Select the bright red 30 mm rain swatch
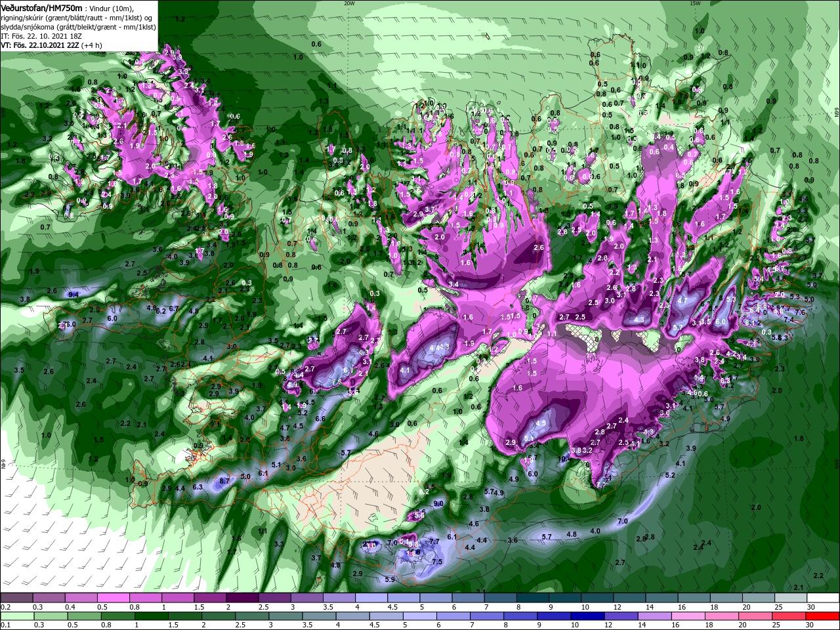 [x=822, y=616]
